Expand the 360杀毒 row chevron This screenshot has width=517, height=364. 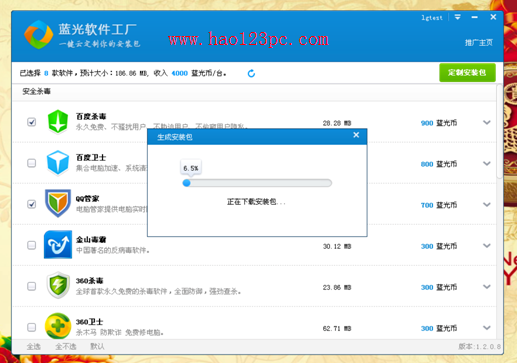click(x=487, y=287)
